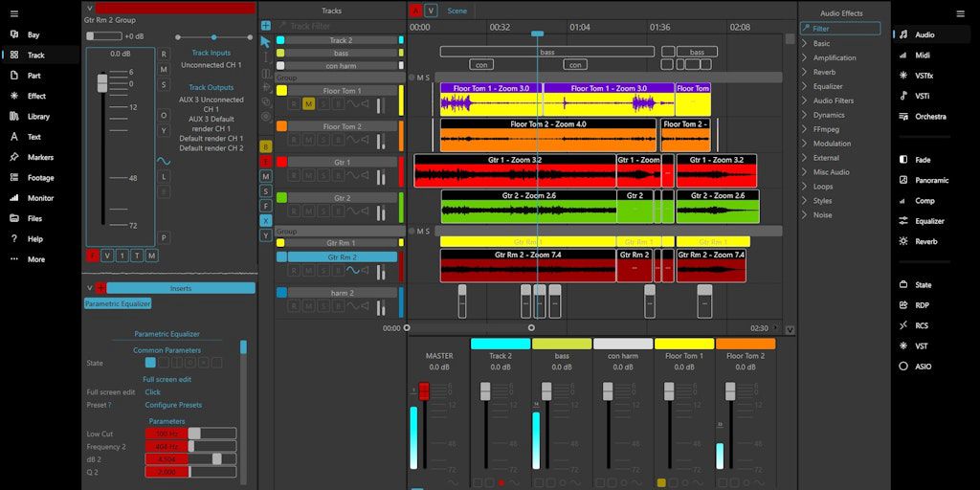The width and height of the screenshot is (980, 490).
Task: Click the MASTER volume fader handle
Action: (x=424, y=390)
